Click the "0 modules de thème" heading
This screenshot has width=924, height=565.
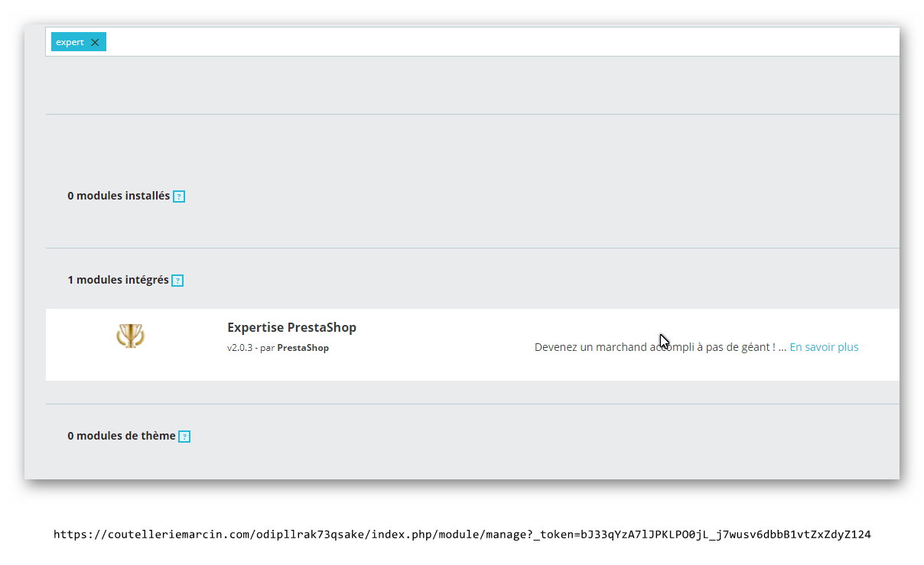tap(122, 436)
